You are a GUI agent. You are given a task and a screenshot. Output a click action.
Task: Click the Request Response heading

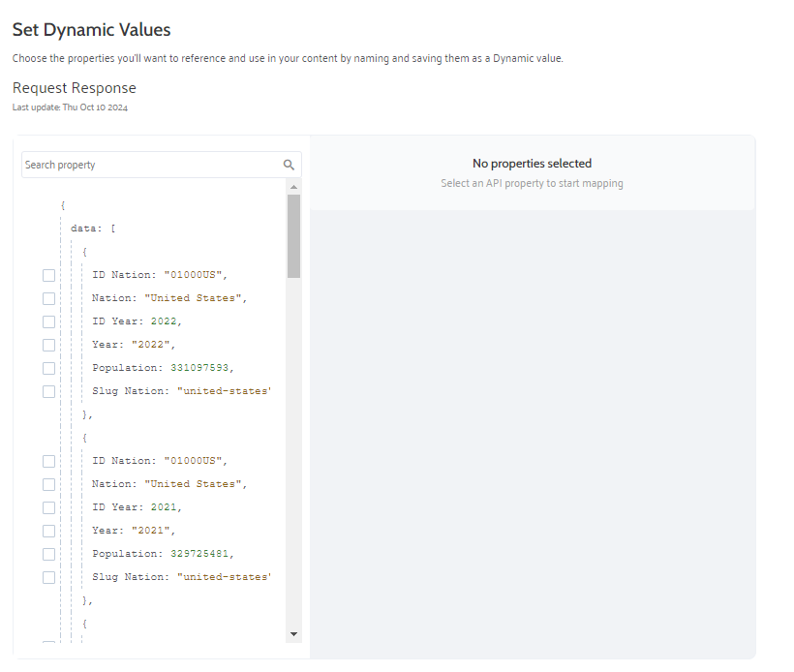click(x=75, y=88)
